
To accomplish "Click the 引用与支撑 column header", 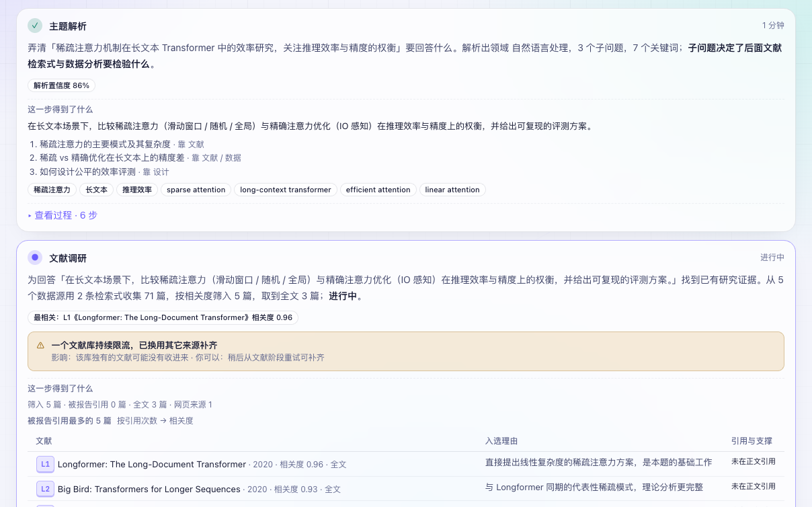I will click(752, 441).
